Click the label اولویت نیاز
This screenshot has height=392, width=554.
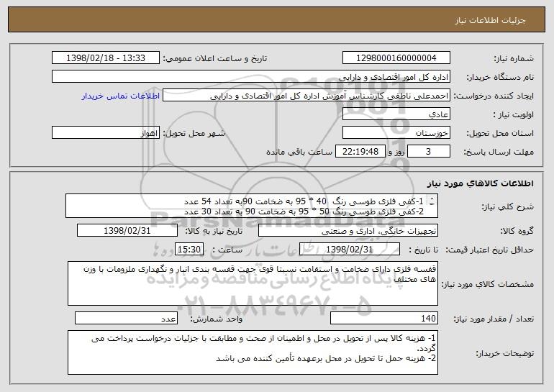point(514,115)
